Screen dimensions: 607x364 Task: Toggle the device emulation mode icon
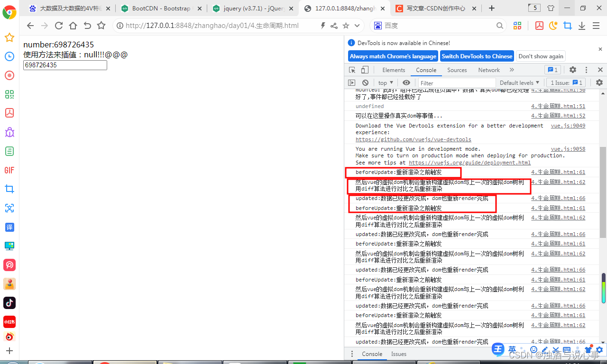point(364,70)
